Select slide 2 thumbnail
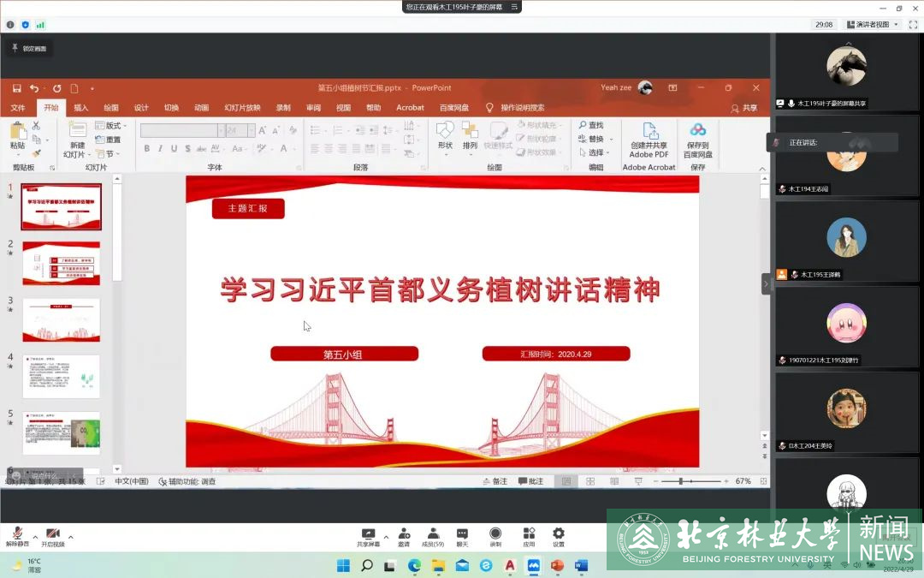924x578 pixels. pyautogui.click(x=61, y=263)
